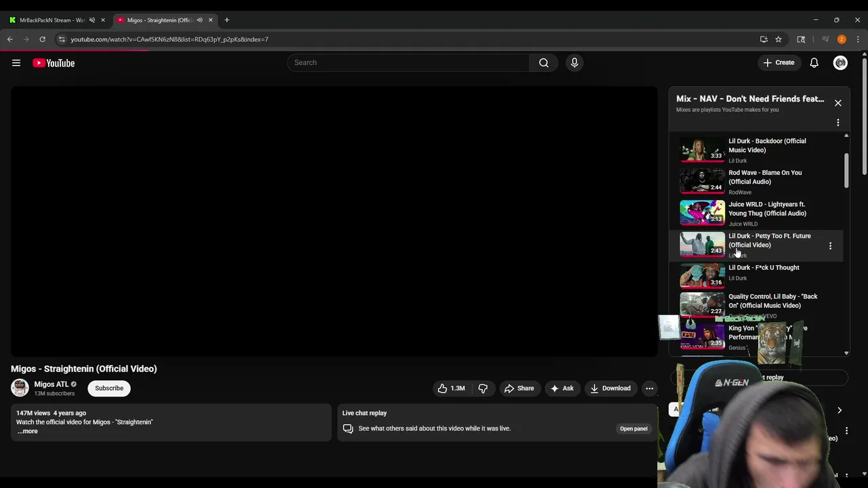Bookmark this page with star icon
868x488 pixels.
tap(778, 39)
